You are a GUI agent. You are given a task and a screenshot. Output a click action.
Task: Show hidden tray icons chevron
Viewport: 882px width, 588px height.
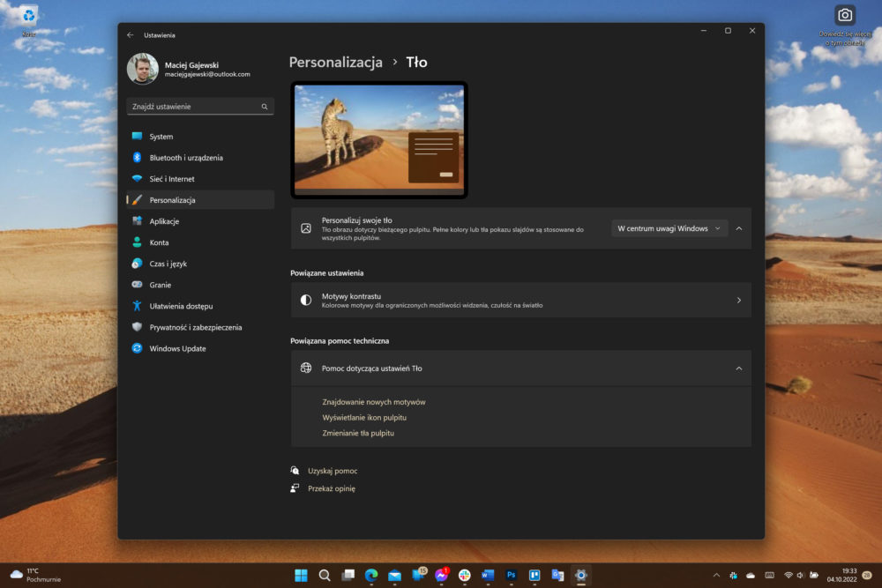[716, 575]
